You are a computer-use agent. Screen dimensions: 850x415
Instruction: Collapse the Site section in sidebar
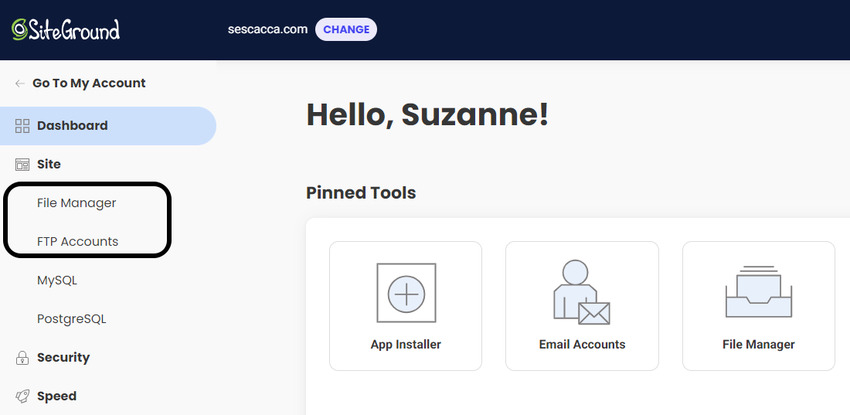click(x=49, y=164)
